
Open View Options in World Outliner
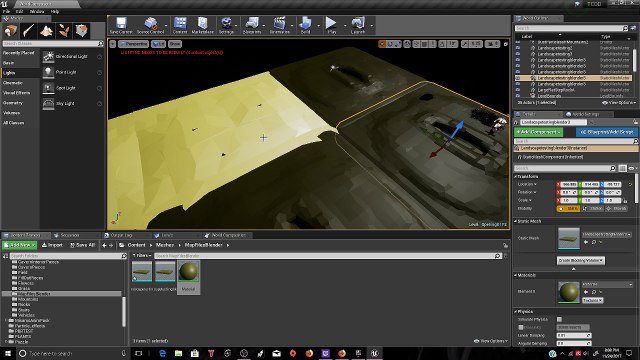pyautogui.click(x=618, y=102)
